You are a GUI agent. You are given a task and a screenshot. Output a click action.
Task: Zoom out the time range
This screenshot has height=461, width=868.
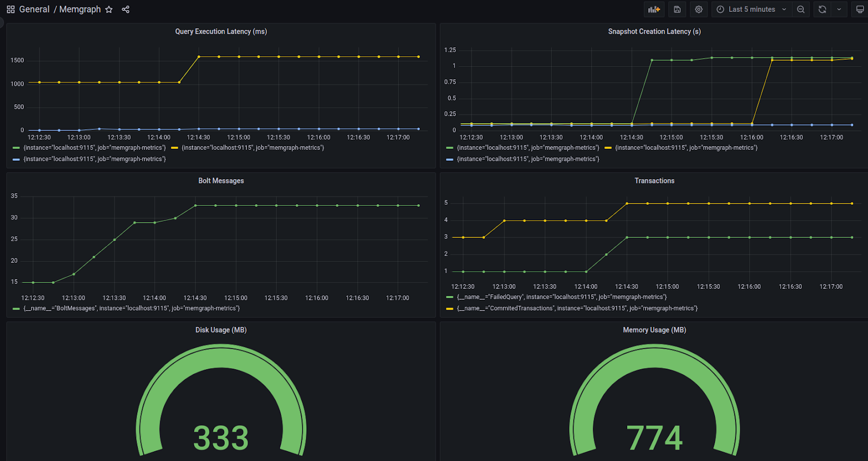[x=801, y=9]
